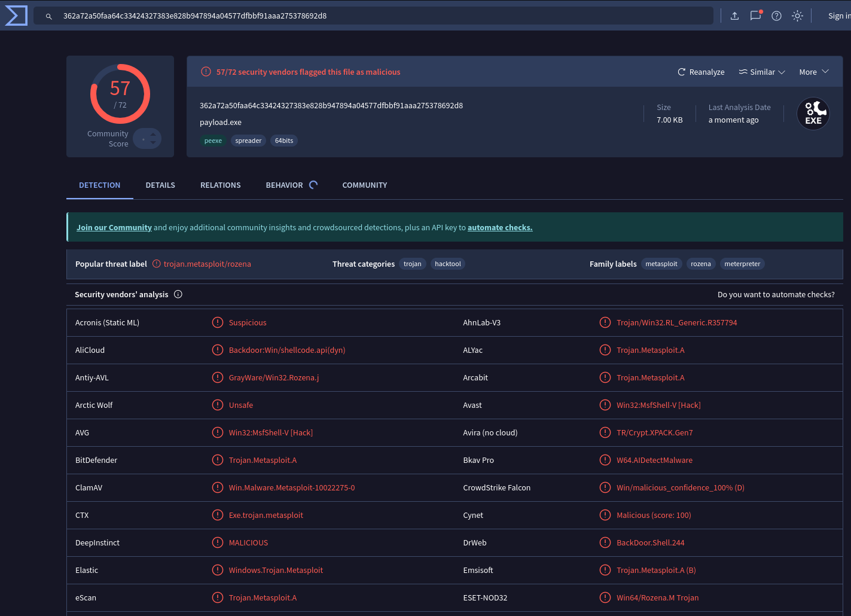Click 'Do you want to automate checks?' link

click(776, 294)
